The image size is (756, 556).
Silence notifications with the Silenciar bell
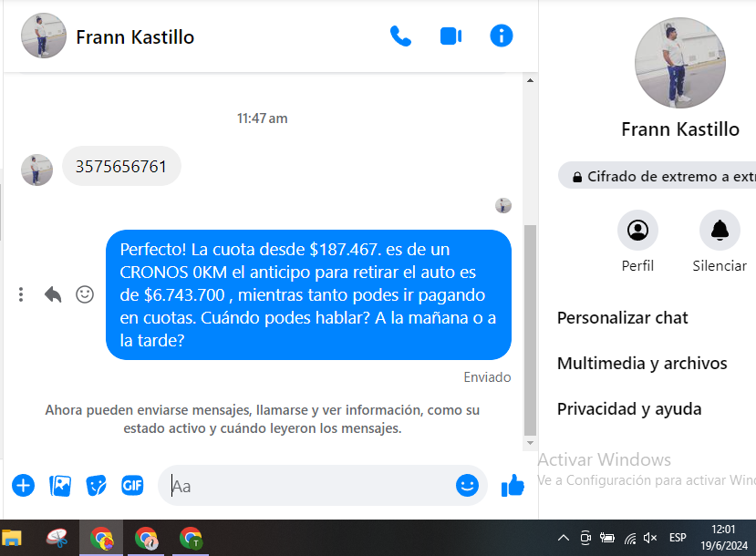point(720,231)
